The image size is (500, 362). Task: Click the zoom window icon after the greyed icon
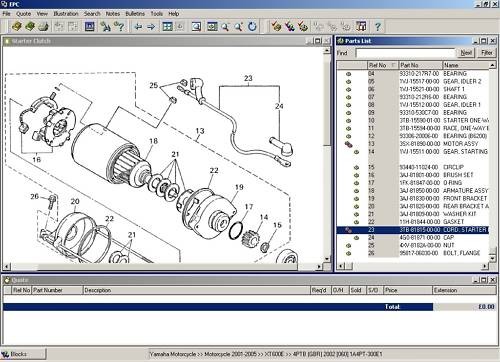click(x=196, y=26)
